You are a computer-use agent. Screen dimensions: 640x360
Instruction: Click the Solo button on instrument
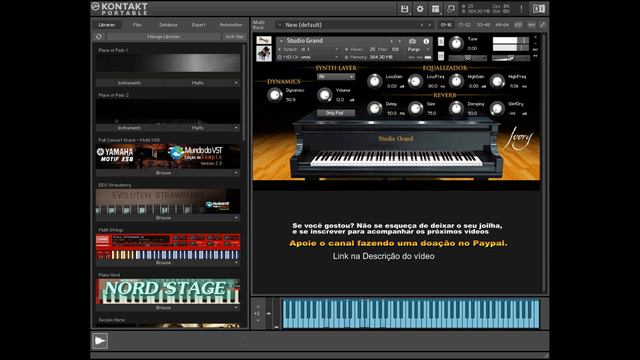tap(441, 42)
